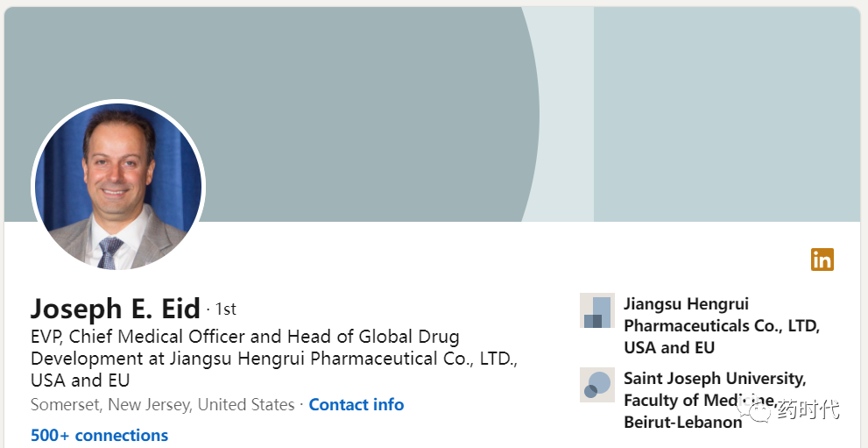Click the EVP, Chief Medical Officer headline
The width and height of the screenshot is (868, 448).
tap(273, 359)
